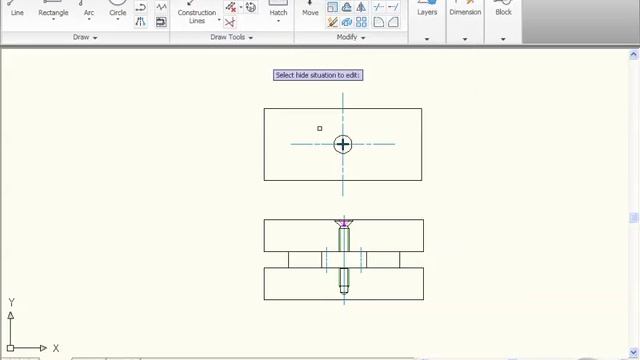Viewport: 640px width, 360px height.
Task: Click the second top-row icon in Modify panel
Action: [347, 7]
